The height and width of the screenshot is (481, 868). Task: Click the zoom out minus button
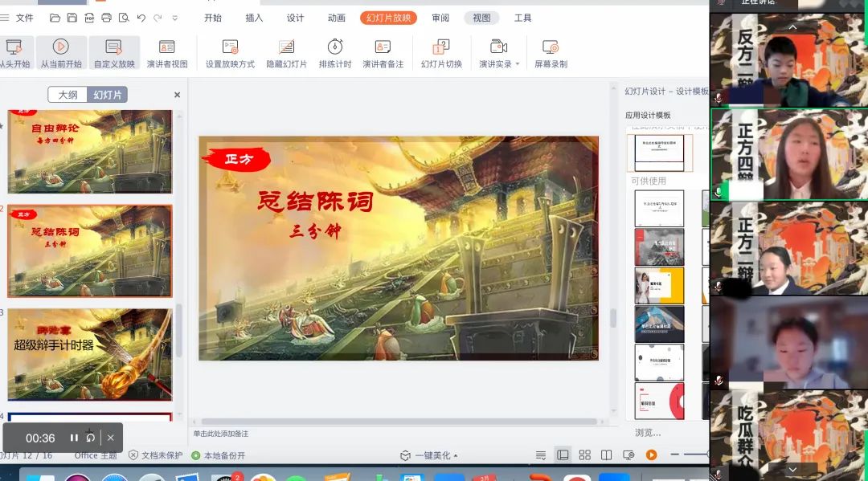click(674, 455)
